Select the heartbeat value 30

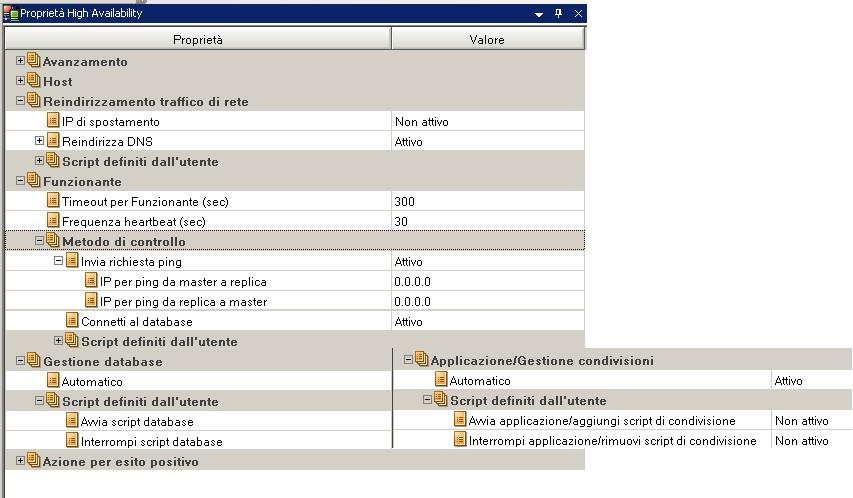pyautogui.click(x=401, y=222)
